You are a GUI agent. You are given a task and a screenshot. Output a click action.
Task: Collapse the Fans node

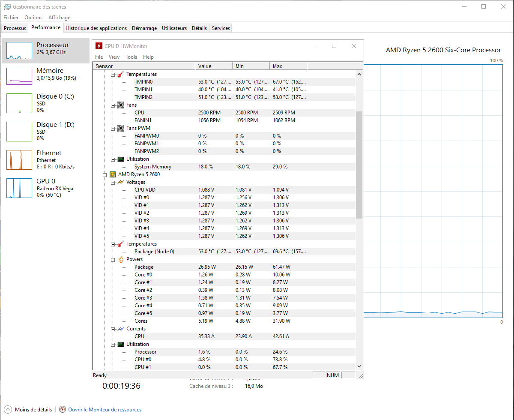click(113, 105)
